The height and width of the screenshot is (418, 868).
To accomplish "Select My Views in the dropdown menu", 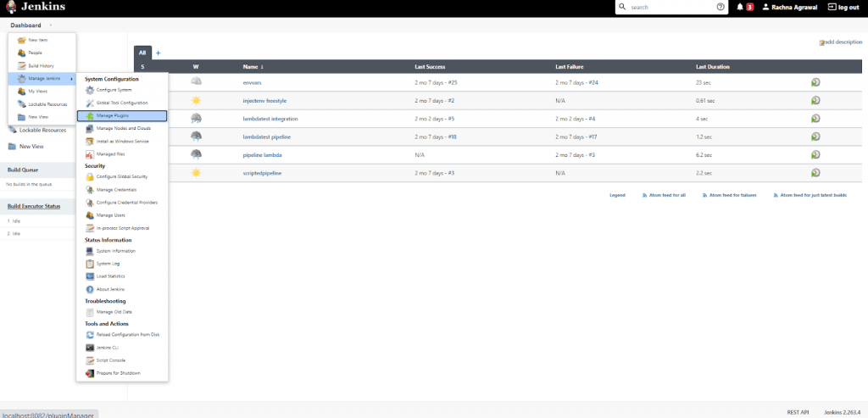I will (42, 92).
